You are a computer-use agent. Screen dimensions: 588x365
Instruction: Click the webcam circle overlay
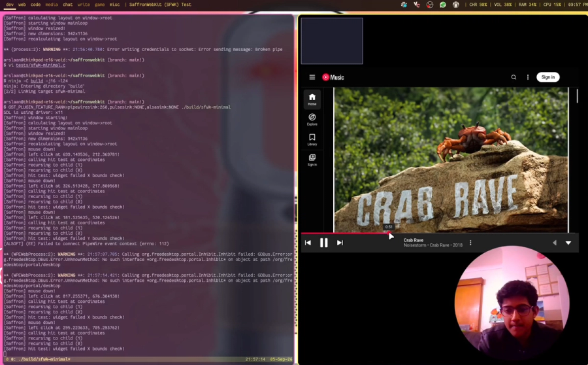pyautogui.click(x=512, y=304)
